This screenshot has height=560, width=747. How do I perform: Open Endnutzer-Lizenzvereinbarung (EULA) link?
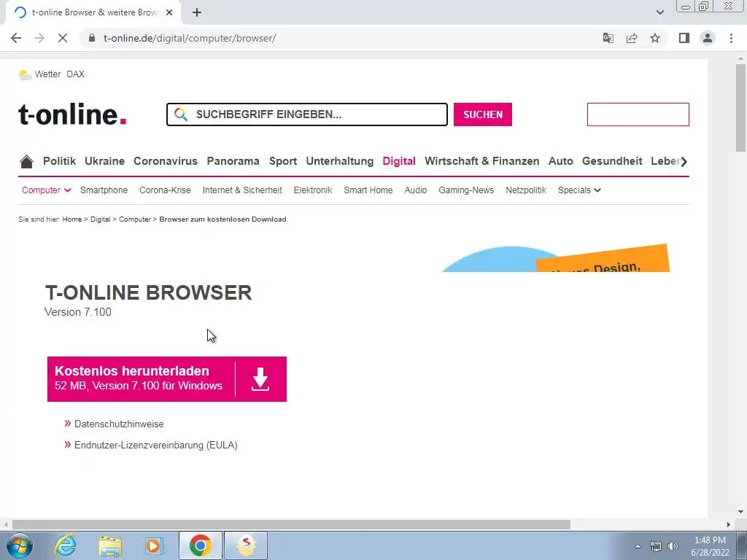pos(156,446)
